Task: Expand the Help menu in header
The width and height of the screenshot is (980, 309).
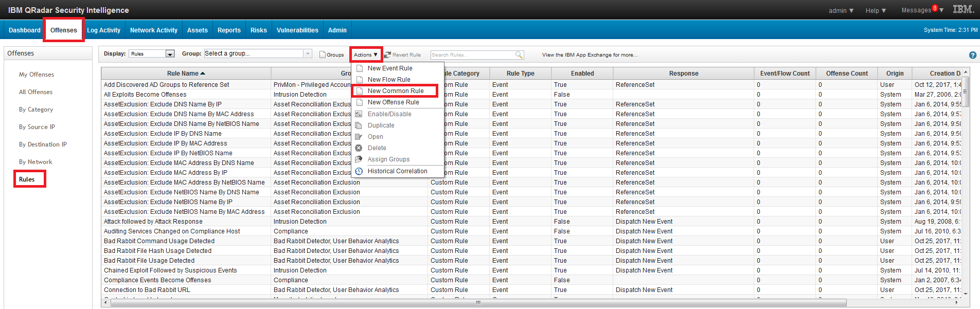Action: click(x=876, y=10)
